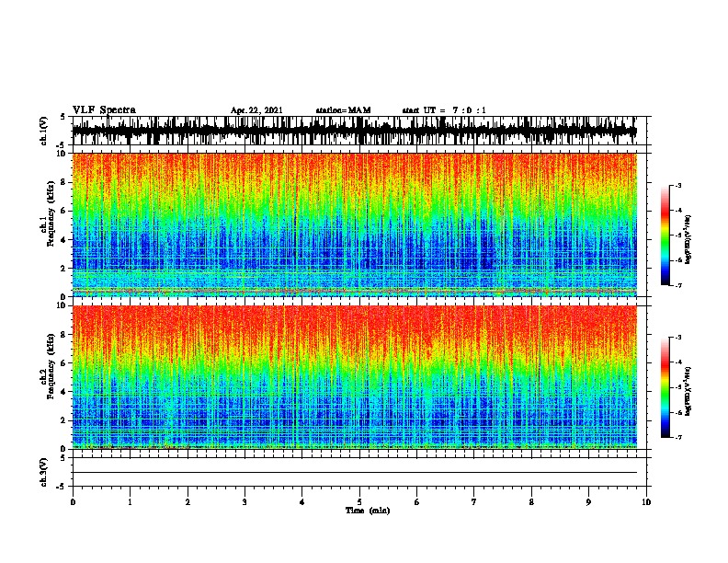Click time axis tick label "3"
The width and height of the screenshot is (728, 563).
click(245, 502)
